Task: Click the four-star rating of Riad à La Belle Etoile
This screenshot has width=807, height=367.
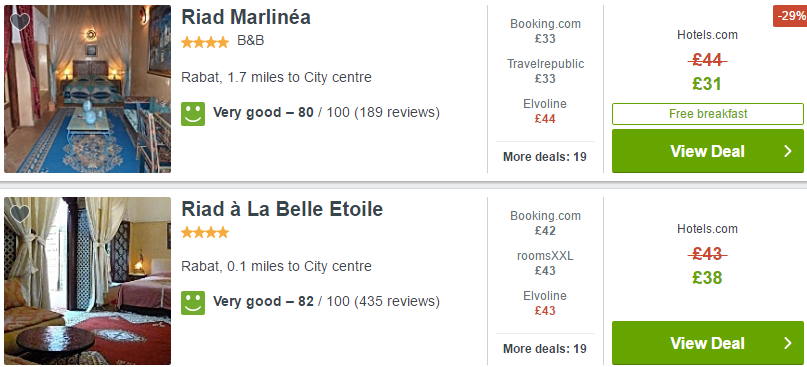Action: pyautogui.click(x=205, y=233)
